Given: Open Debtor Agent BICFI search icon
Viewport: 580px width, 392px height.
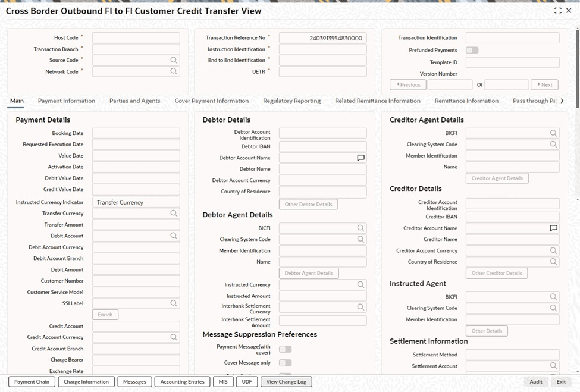Looking at the screenshot, I should (360, 228).
